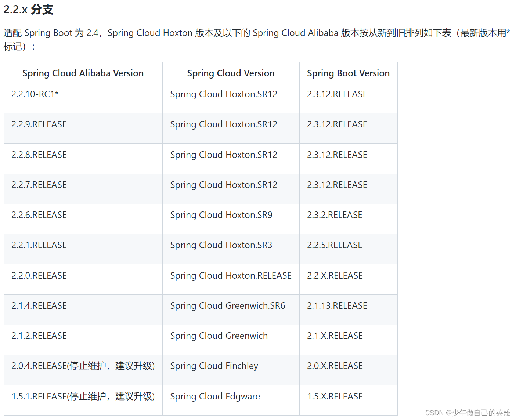Click the '2.3.2.RELEASE' Spring Boot cell
The image size is (516, 420).
point(349,219)
